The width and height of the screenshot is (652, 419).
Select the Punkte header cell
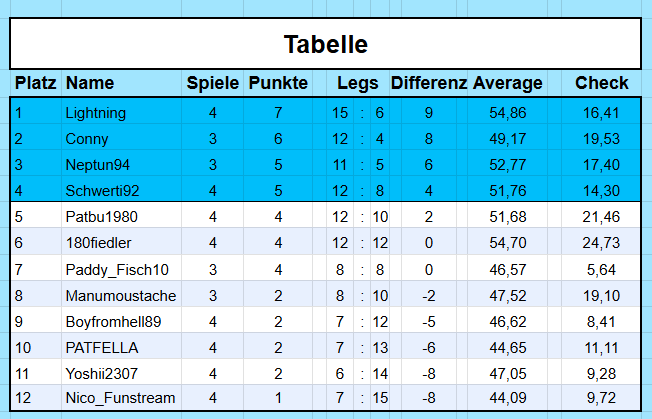(278, 83)
